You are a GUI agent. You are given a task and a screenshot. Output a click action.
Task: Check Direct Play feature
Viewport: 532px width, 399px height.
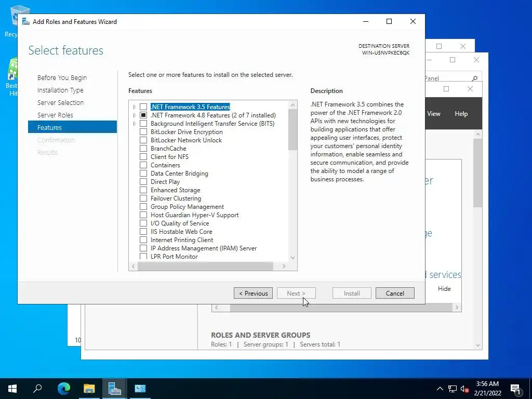[143, 182]
